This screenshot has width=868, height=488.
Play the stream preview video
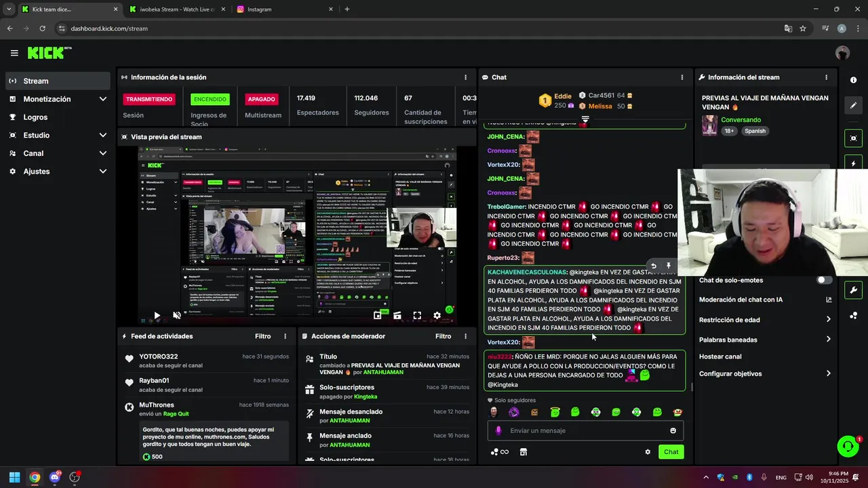(x=157, y=315)
